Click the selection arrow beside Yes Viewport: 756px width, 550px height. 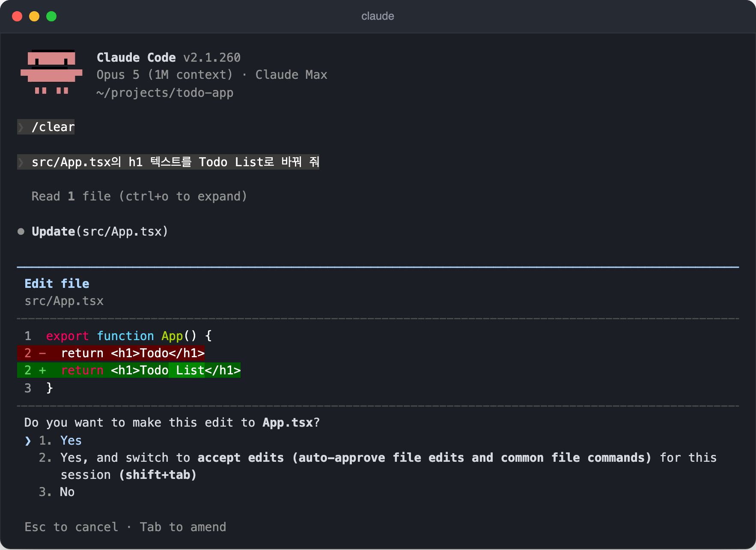point(28,441)
